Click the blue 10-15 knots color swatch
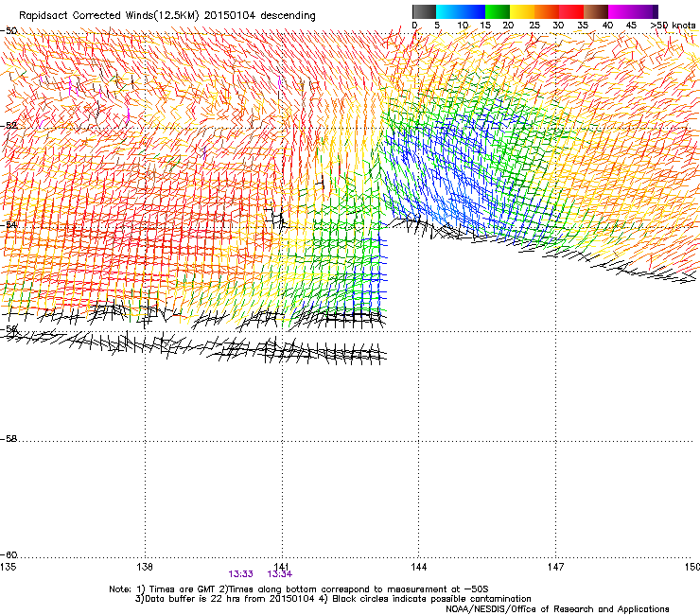This screenshot has width=700, height=615. click(473, 11)
